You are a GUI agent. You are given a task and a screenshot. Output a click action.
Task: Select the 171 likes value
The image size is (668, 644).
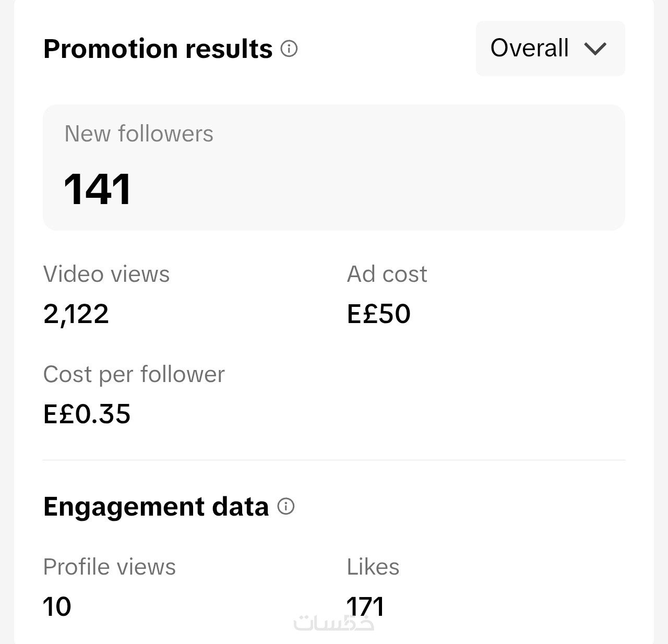tap(365, 606)
